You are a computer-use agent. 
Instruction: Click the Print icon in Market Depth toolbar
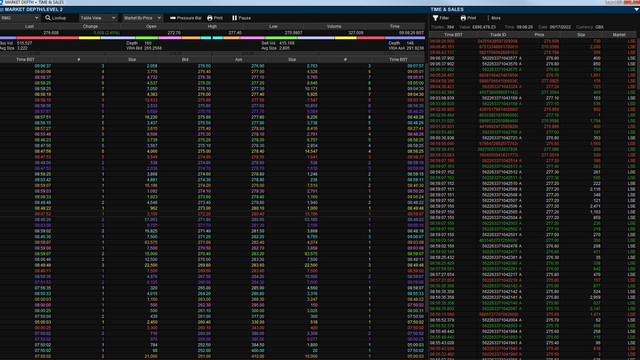tap(210, 18)
